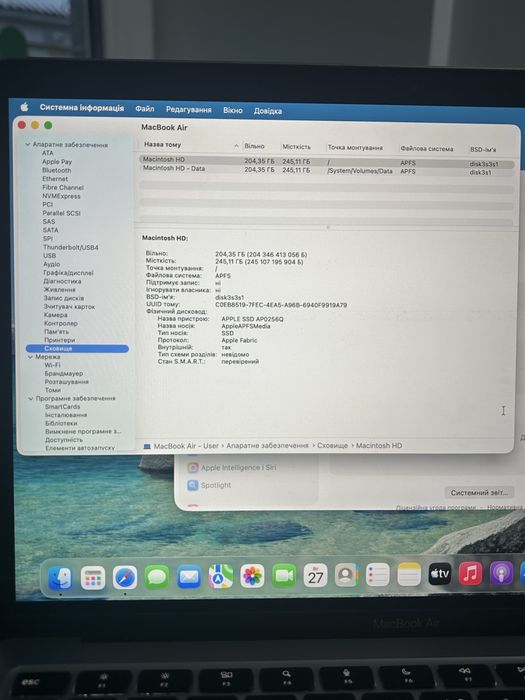Collapse the Програмне забезпечення section
The image size is (525, 700).
point(31,398)
